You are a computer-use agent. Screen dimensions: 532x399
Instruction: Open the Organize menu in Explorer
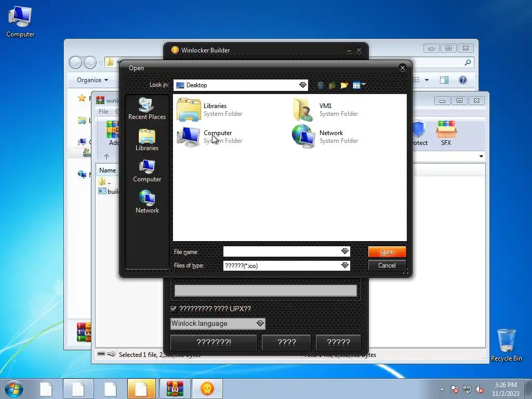coord(92,80)
